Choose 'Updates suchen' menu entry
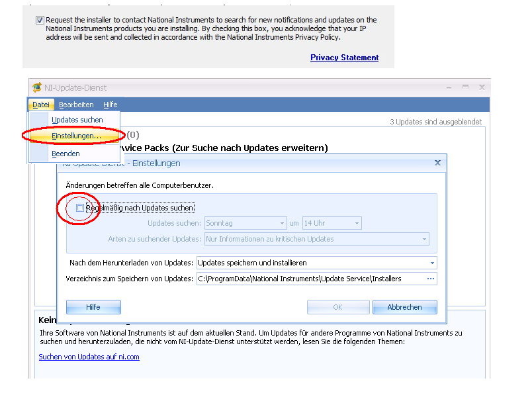This screenshot has height=409, width=532. pyautogui.click(x=77, y=120)
